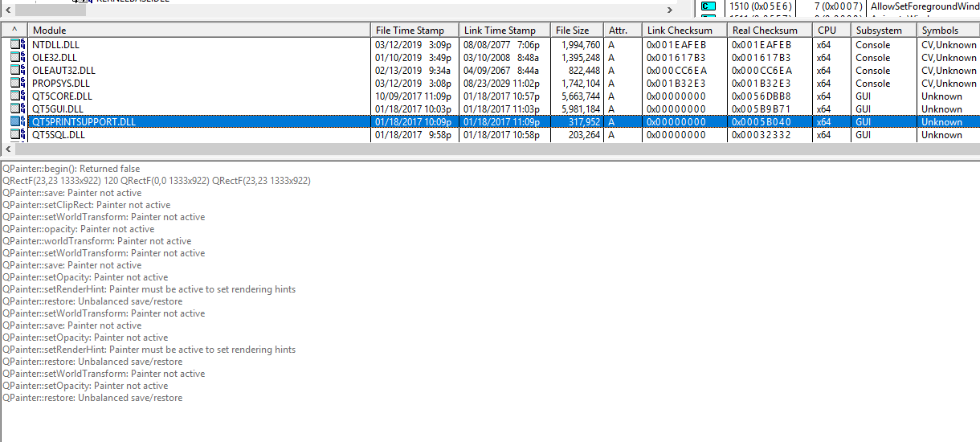Click the OLEAUT32.DLL module icon
The width and height of the screenshot is (980, 442).
click(17, 71)
